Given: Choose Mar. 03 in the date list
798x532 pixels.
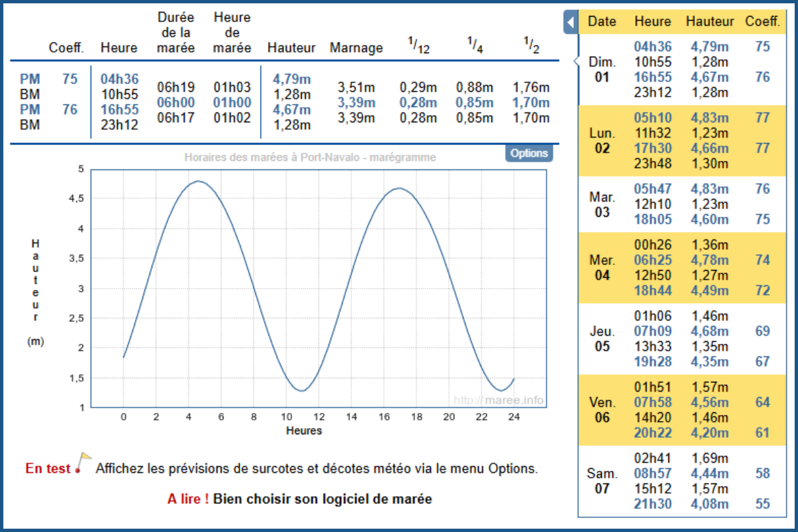Looking at the screenshot, I should (x=602, y=205).
